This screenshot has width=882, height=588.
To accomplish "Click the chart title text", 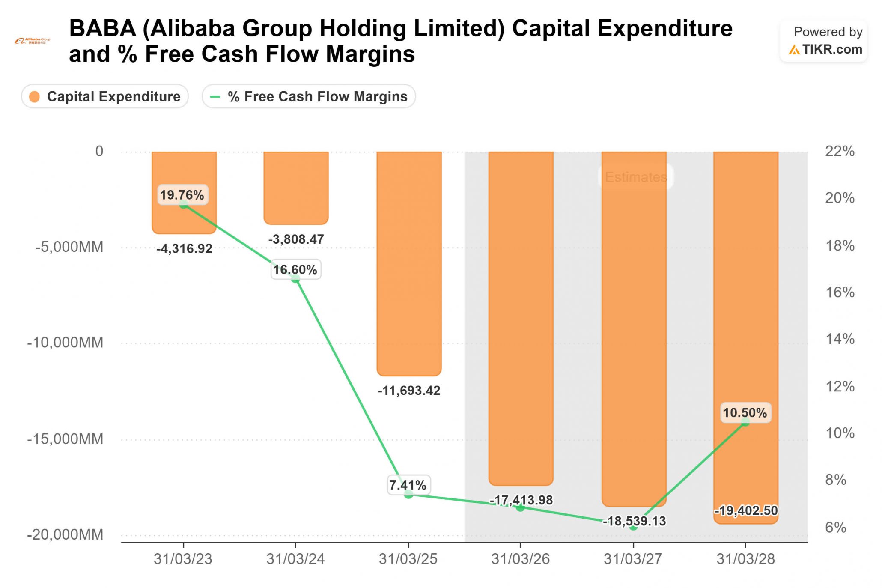I will click(x=400, y=41).
